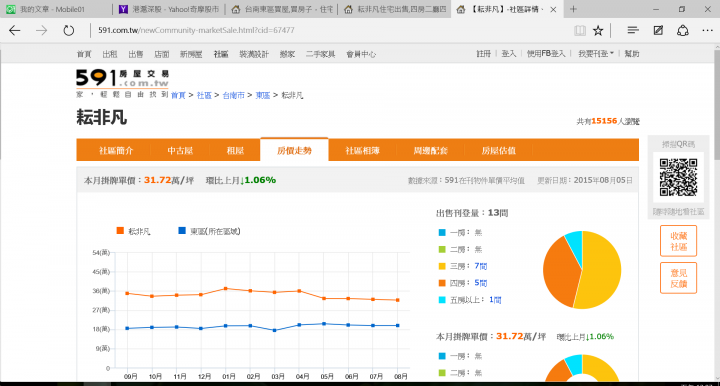720x386 pixels.
Task: Click the yellow slice of the pie chart
Action: tap(602, 270)
